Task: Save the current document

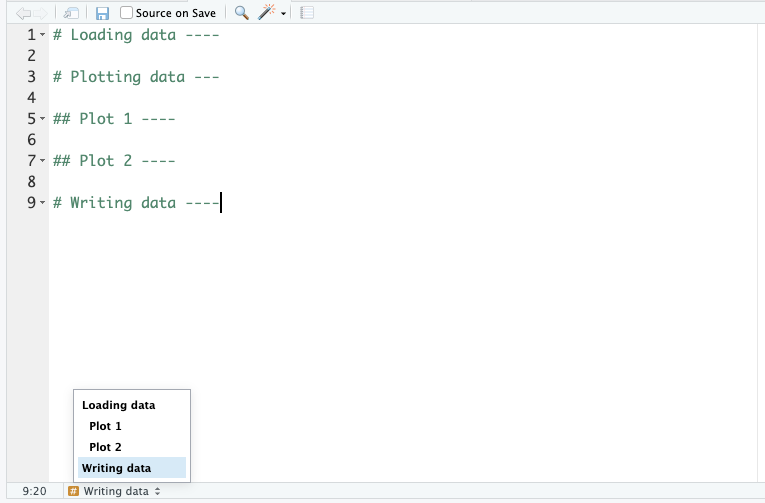Action: click(x=102, y=13)
